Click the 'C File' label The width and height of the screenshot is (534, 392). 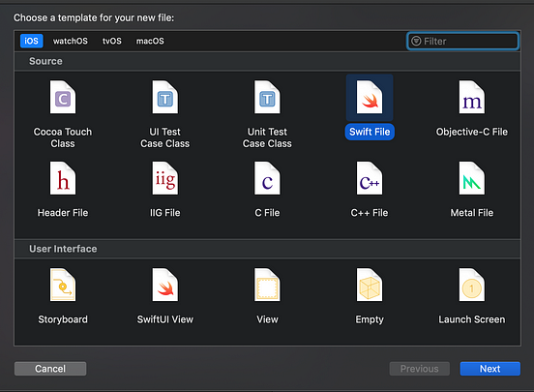267,213
